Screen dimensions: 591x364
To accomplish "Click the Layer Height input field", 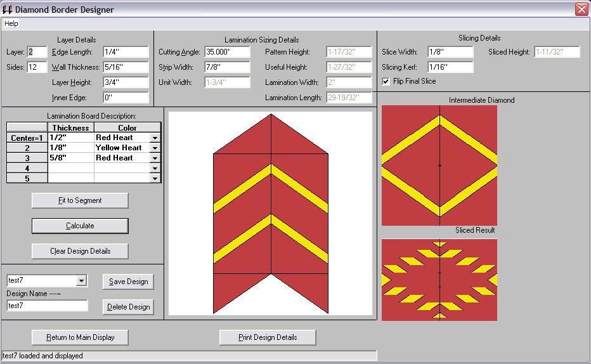I will tap(126, 82).
